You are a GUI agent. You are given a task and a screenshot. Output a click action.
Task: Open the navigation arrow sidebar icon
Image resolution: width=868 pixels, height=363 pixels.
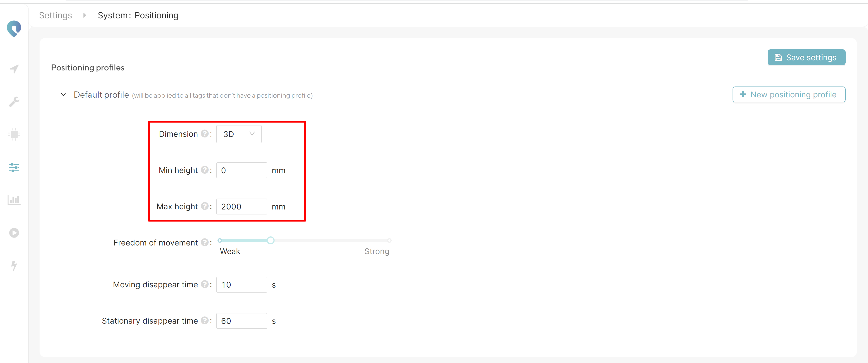[x=14, y=69]
